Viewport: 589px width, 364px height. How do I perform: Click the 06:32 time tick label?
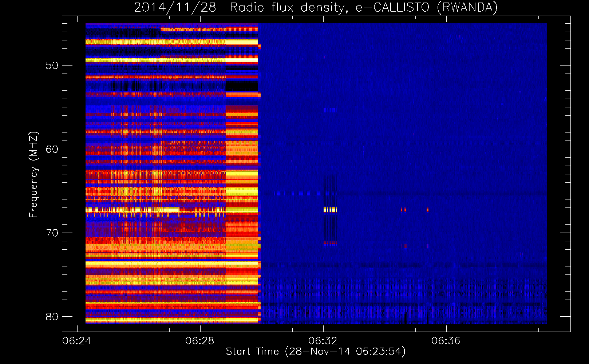pyautogui.click(x=323, y=341)
